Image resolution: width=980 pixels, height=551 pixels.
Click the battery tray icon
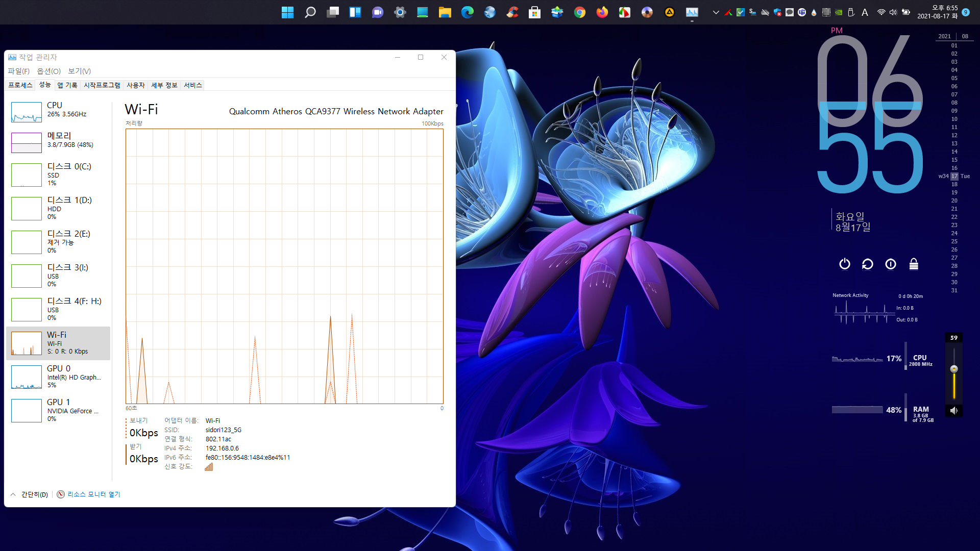click(x=906, y=12)
